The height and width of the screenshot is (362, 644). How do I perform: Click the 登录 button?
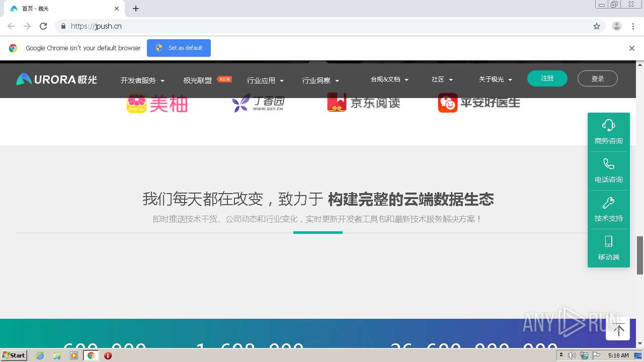598,78
